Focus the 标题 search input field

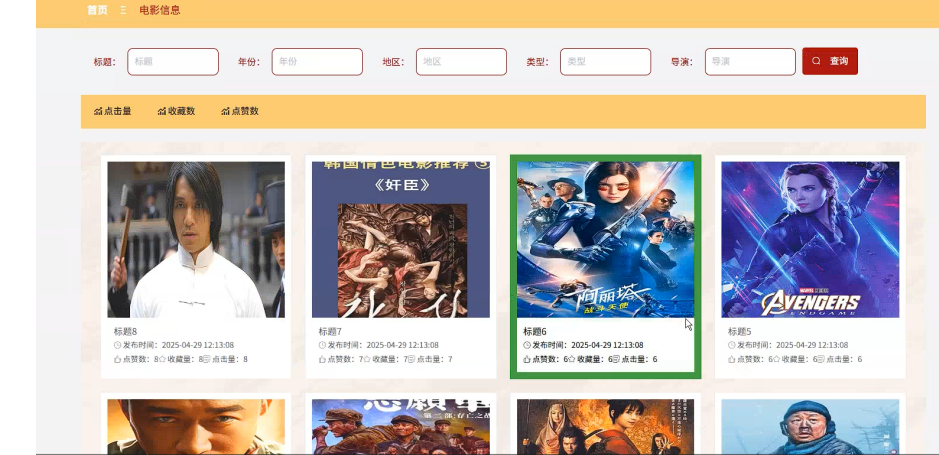(173, 62)
